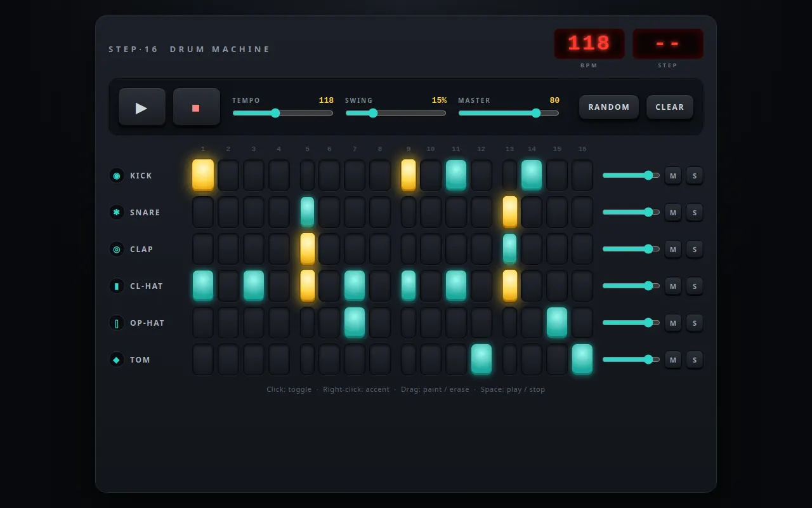This screenshot has height=508, width=812.
Task: Toggle Snare step 13 accented pad
Action: [510, 212]
